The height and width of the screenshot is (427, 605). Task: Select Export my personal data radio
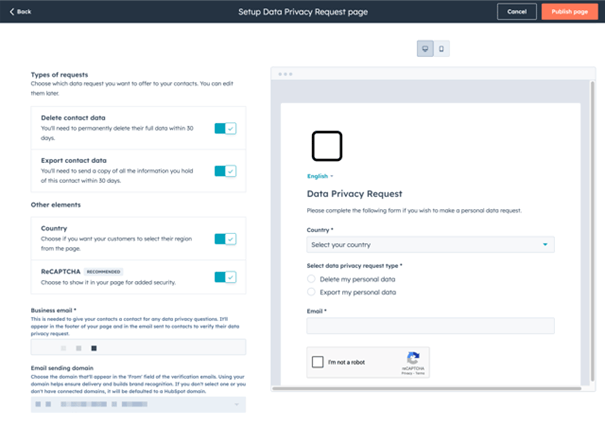tap(311, 292)
